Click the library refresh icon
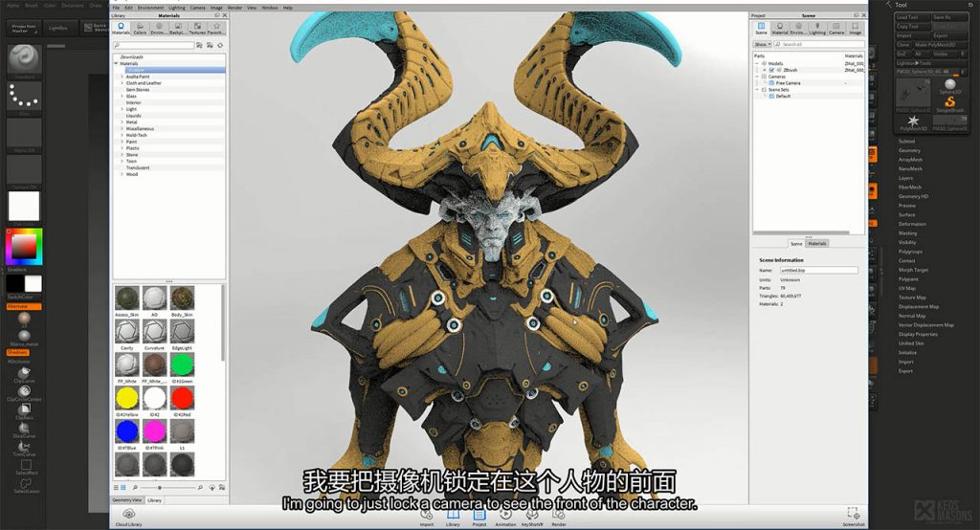The image size is (980, 530). pyautogui.click(x=220, y=46)
